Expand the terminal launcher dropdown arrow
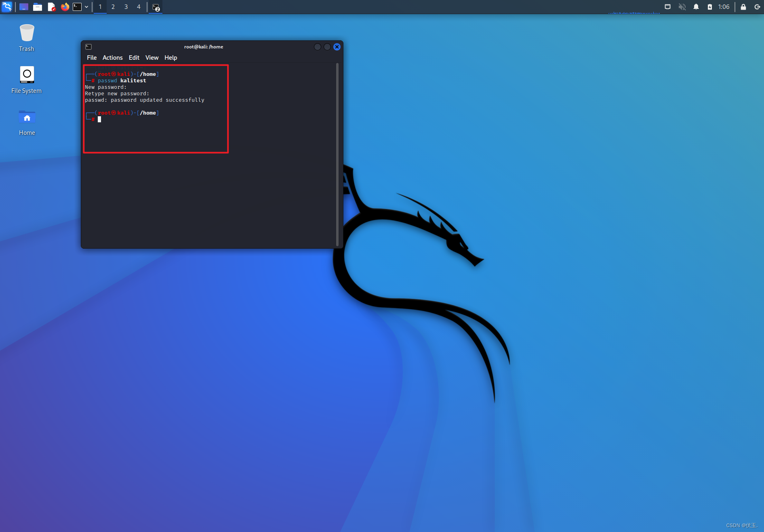 click(x=86, y=7)
